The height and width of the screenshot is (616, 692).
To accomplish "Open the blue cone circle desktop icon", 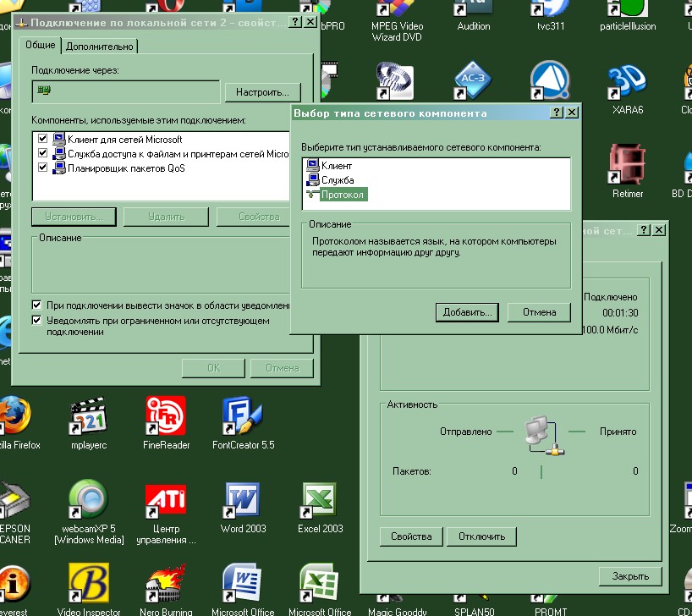I will [x=551, y=81].
